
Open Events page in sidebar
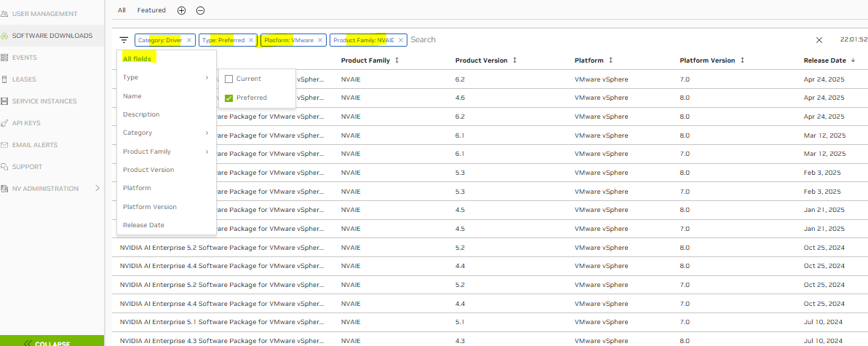coord(24,57)
